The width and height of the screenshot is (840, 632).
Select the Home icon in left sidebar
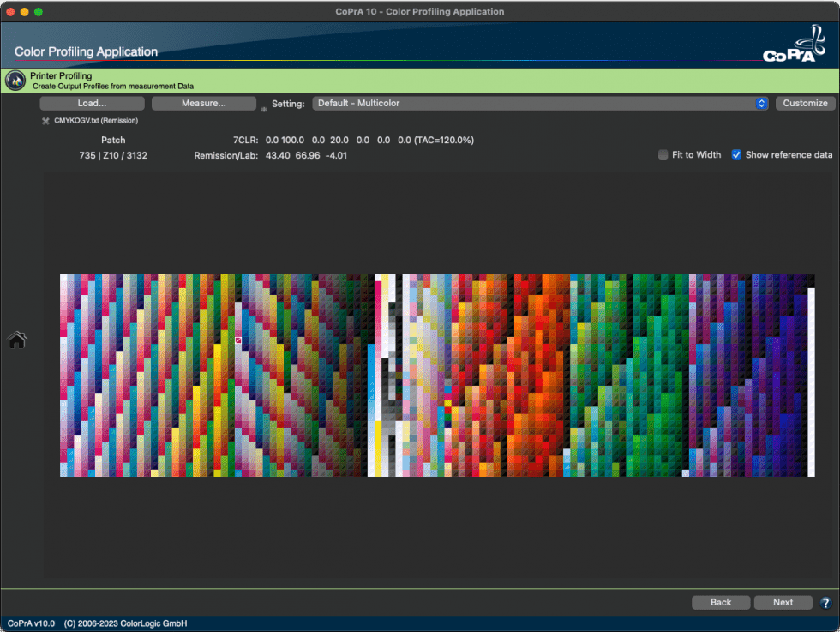pyautogui.click(x=17, y=340)
